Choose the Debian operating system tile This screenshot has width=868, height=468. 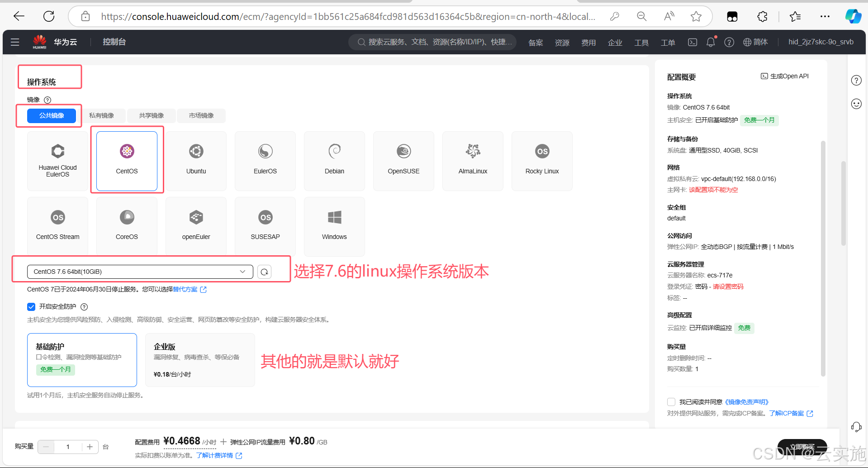point(334,161)
